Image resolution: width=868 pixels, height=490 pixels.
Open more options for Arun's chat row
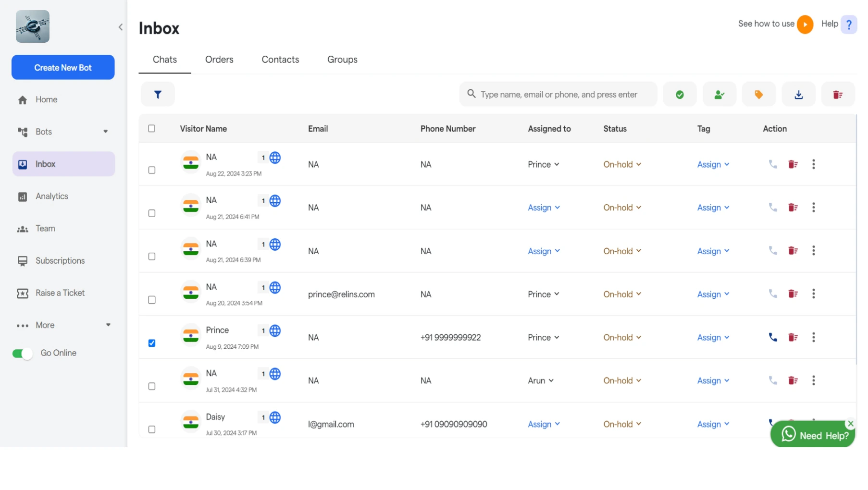coord(814,380)
